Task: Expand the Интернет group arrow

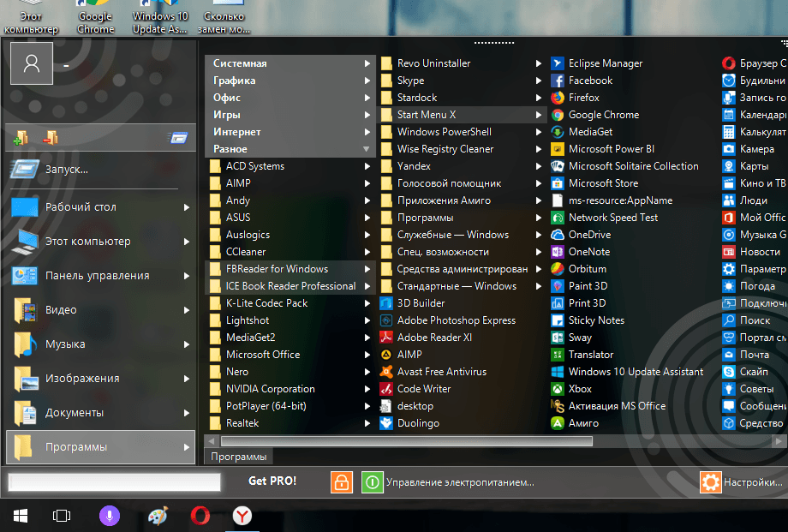Action: (x=367, y=132)
